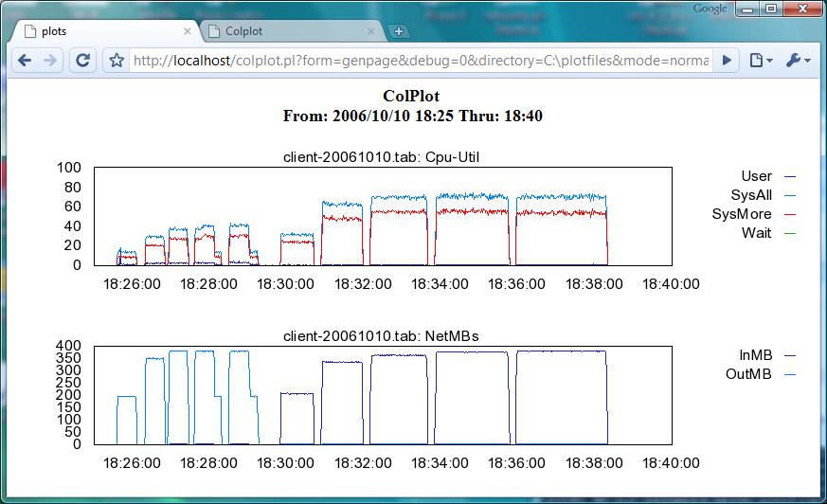
Task: Maximize the browser window
Action: click(771, 9)
